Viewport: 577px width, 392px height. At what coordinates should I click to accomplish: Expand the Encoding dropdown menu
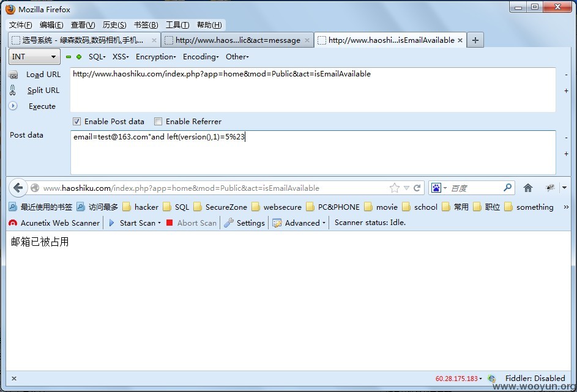[x=201, y=57]
